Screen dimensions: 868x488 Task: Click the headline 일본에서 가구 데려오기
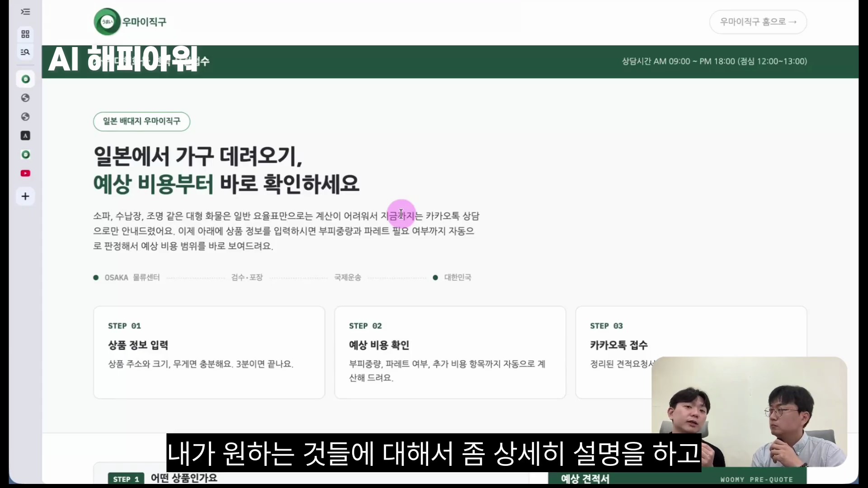pyautogui.click(x=198, y=156)
